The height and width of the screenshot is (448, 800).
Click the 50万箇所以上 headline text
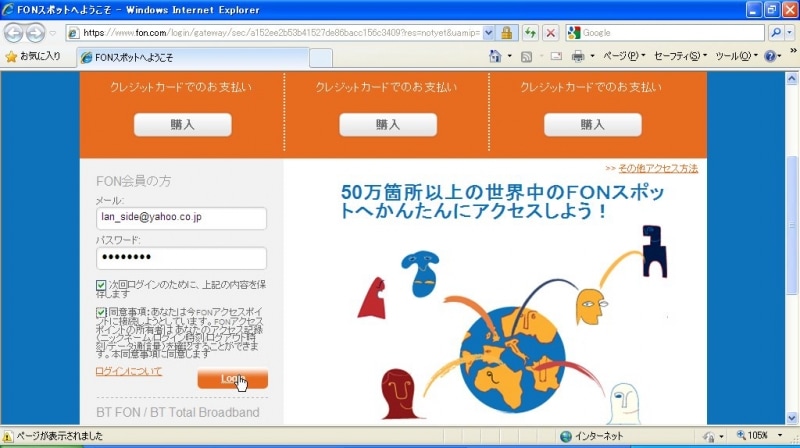click(503, 202)
